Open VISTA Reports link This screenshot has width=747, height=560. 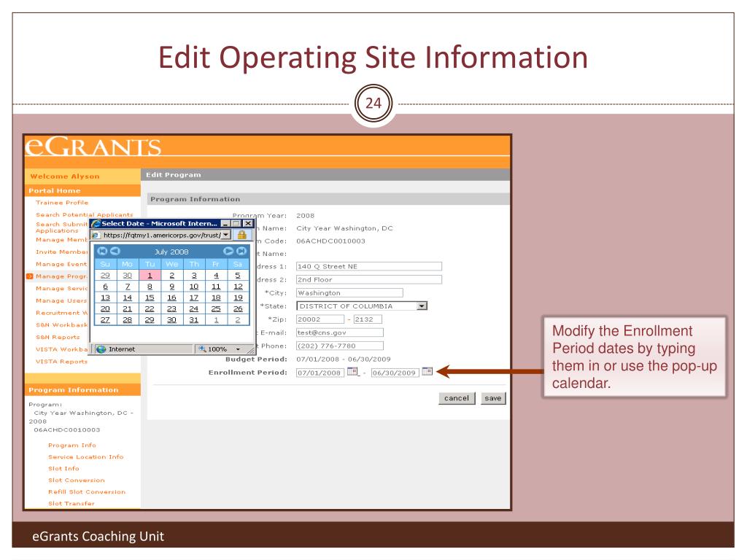[x=61, y=362]
